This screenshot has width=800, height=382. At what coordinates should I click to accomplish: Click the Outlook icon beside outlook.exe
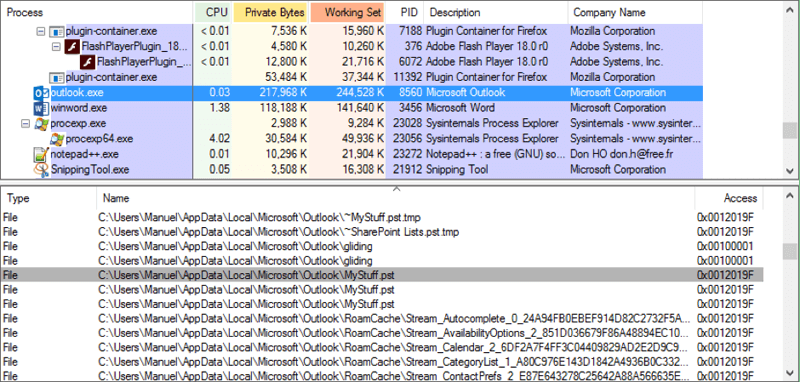pyautogui.click(x=41, y=93)
